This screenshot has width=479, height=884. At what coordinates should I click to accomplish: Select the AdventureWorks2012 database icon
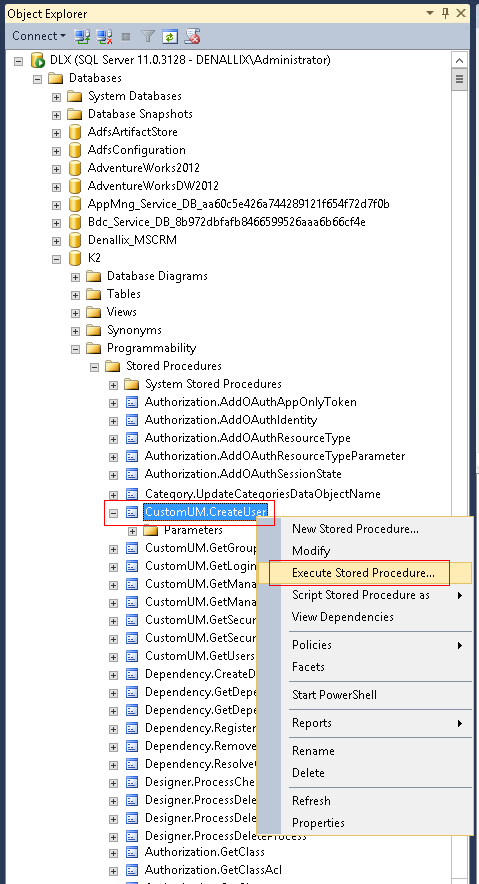coord(74,168)
